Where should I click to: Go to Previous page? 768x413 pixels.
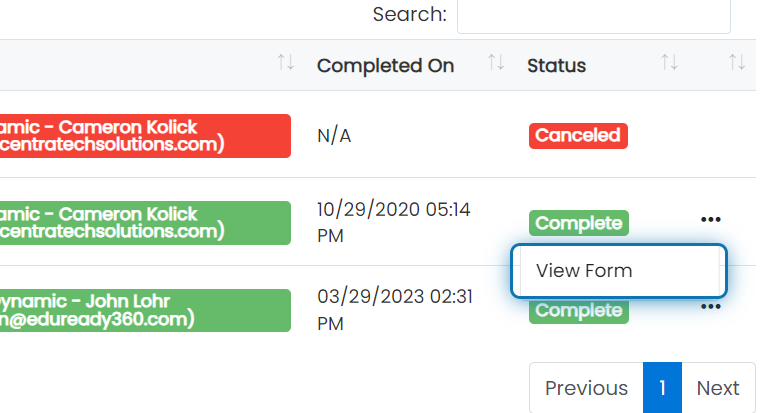[x=586, y=388]
